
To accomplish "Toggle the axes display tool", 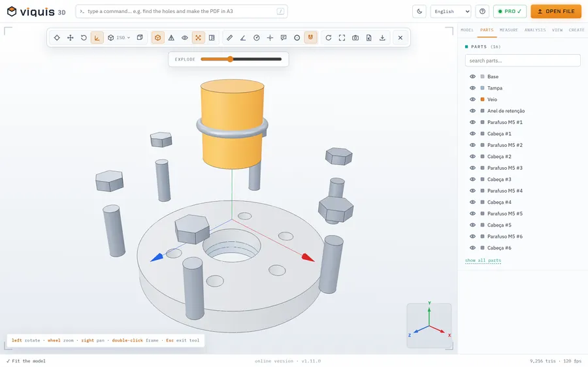I will tap(97, 37).
